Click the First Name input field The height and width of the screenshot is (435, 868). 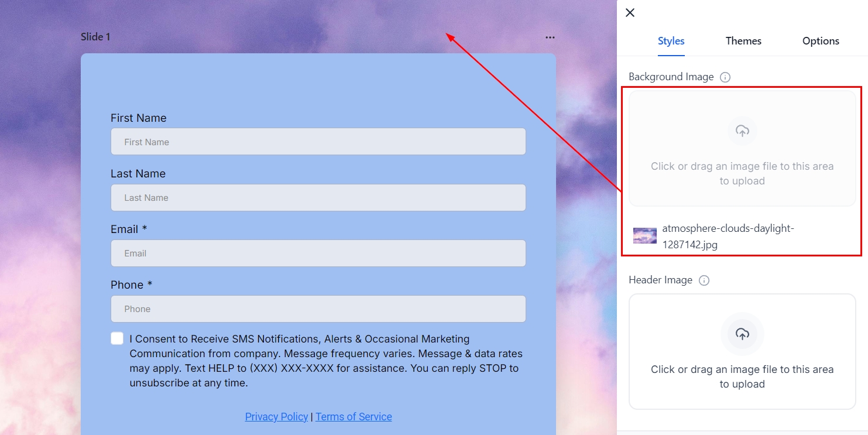coord(318,142)
